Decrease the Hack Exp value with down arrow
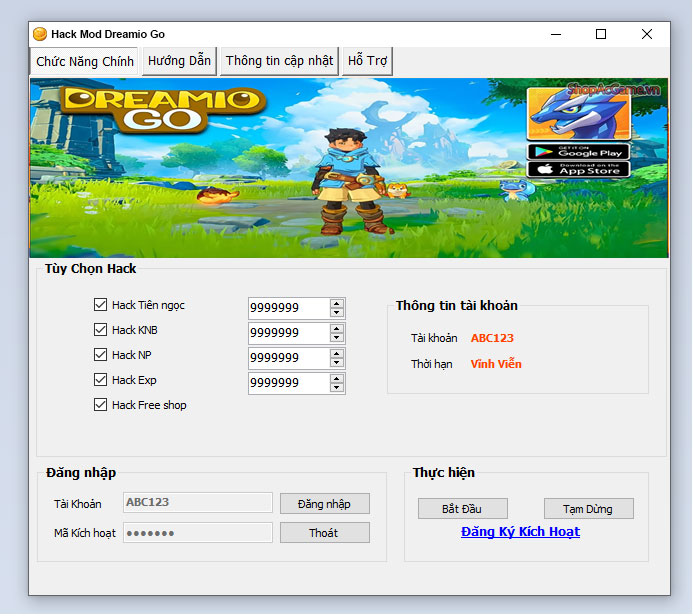 point(337,388)
